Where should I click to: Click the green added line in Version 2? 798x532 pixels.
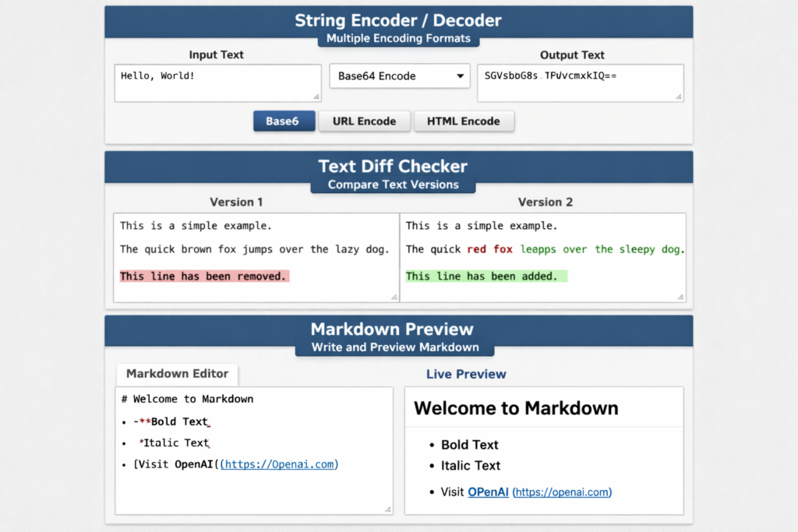(x=486, y=276)
